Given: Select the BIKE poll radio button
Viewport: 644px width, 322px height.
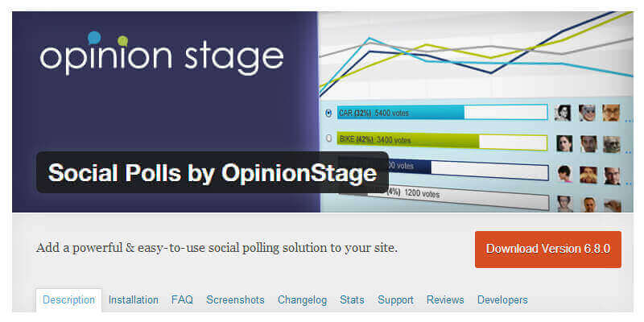Looking at the screenshot, I should pos(328,139).
